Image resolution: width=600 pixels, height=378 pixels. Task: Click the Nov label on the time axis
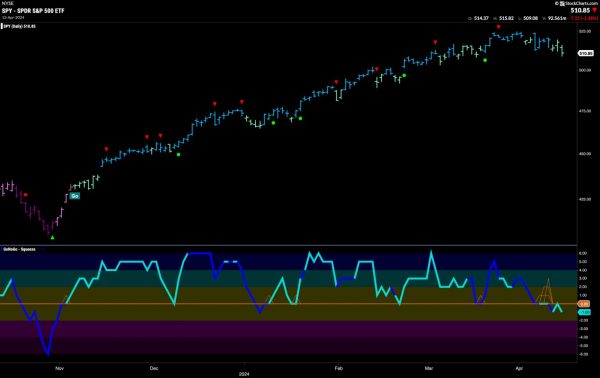coord(59,368)
